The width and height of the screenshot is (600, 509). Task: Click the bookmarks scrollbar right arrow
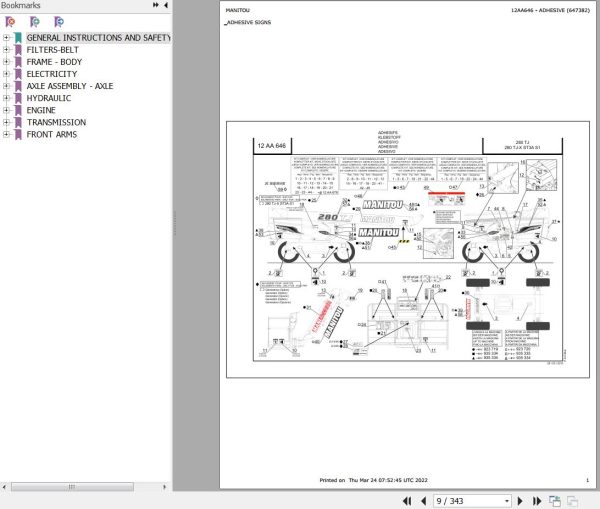(165, 487)
